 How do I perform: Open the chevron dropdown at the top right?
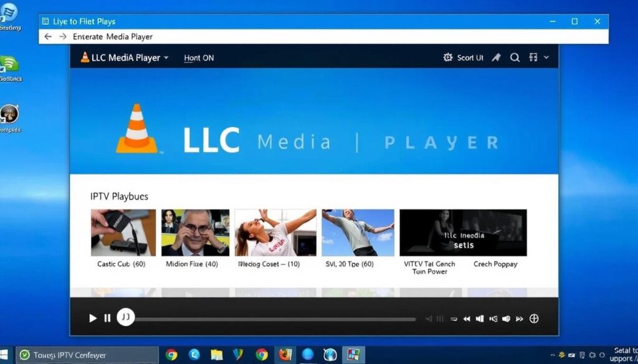547,57
